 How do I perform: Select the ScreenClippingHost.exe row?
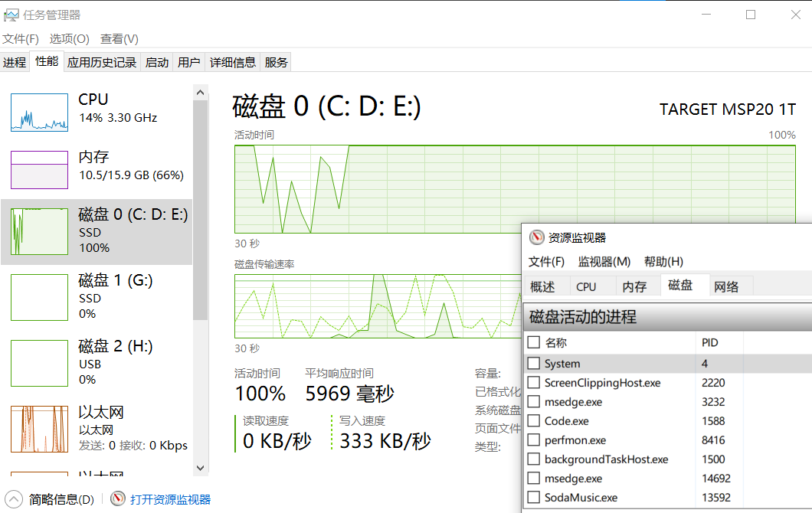click(667, 383)
